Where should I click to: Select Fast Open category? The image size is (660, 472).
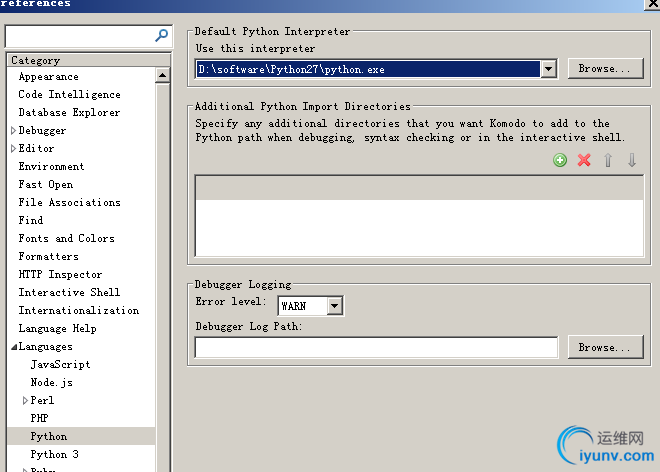coord(45,184)
